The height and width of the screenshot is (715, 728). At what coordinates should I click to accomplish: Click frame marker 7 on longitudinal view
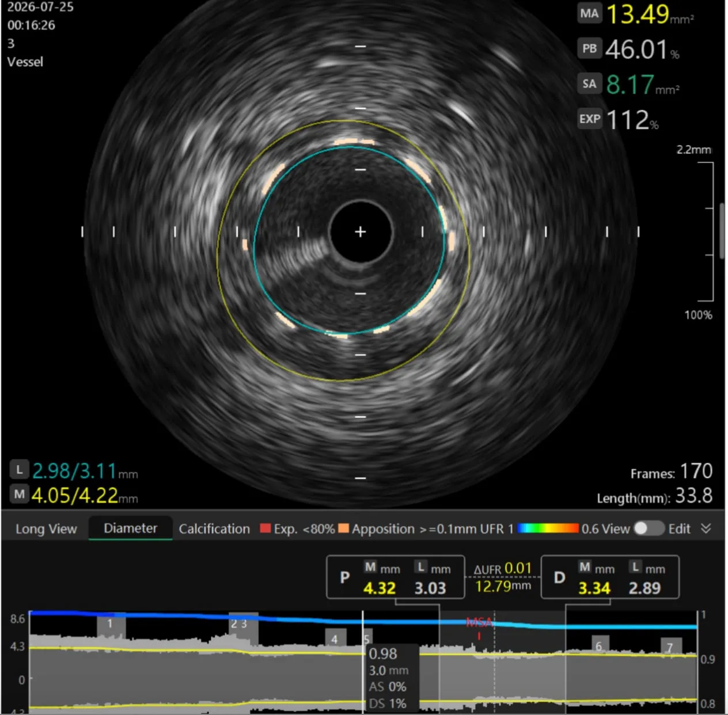pyautogui.click(x=670, y=646)
